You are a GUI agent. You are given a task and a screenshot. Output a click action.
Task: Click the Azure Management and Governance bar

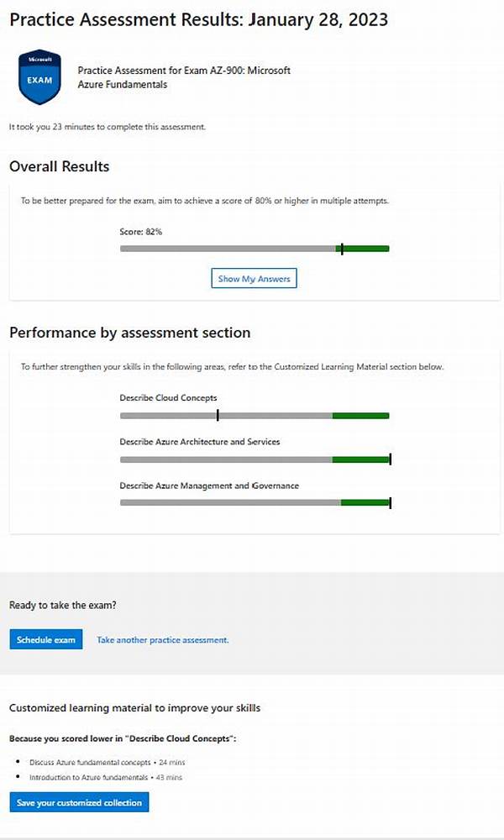[x=255, y=503]
